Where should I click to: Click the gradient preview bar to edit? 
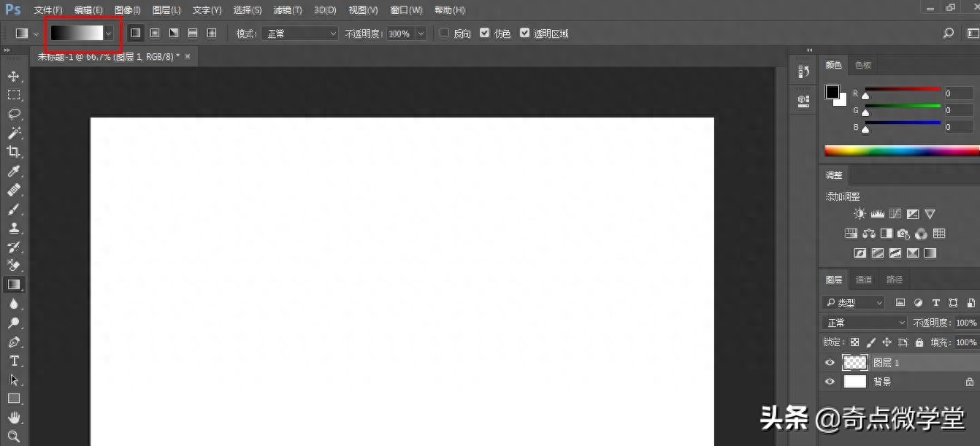point(77,34)
